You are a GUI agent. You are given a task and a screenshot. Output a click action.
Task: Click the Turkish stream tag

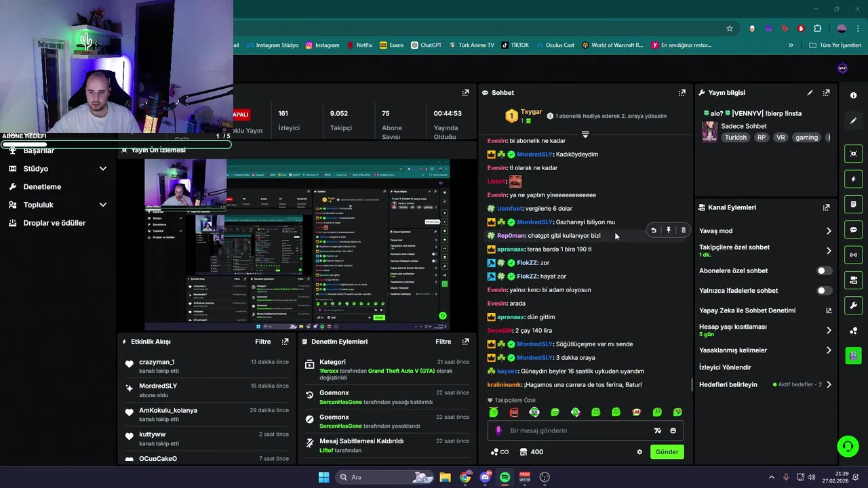click(x=735, y=138)
